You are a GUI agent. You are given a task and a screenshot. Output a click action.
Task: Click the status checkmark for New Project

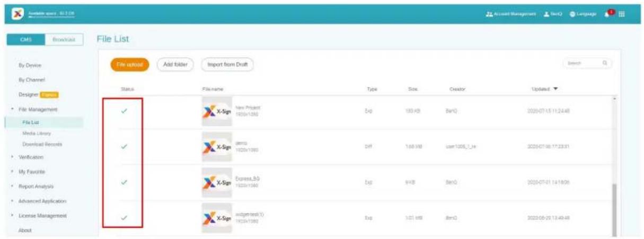[124, 111]
